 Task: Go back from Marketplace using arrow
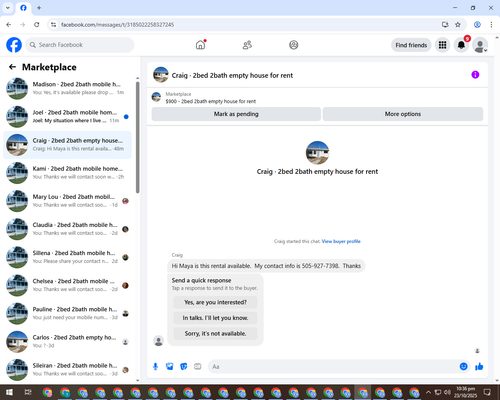(x=12, y=67)
